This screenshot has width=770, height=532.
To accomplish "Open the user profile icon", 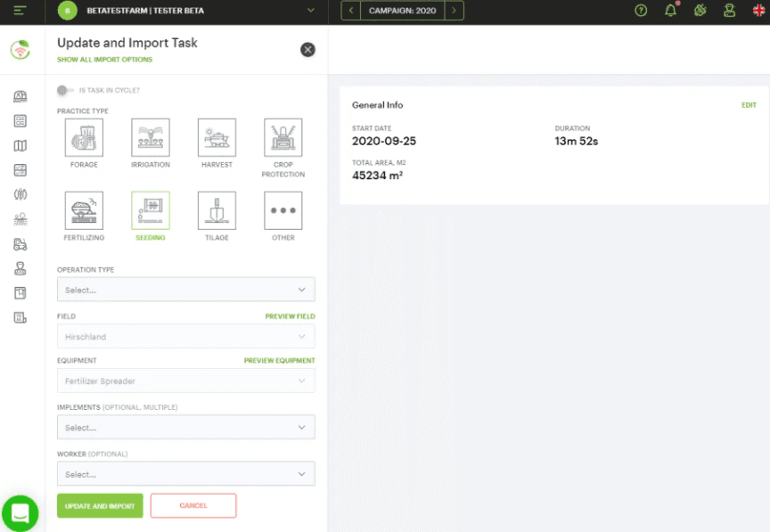I will tap(729, 11).
